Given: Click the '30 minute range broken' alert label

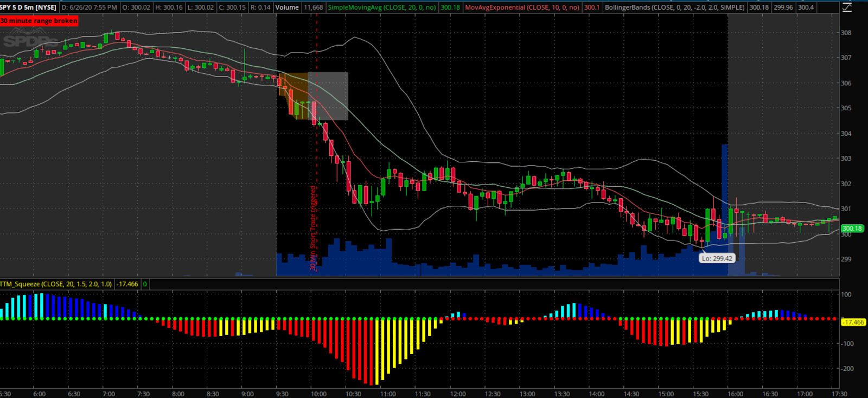Looking at the screenshot, I should point(39,21).
